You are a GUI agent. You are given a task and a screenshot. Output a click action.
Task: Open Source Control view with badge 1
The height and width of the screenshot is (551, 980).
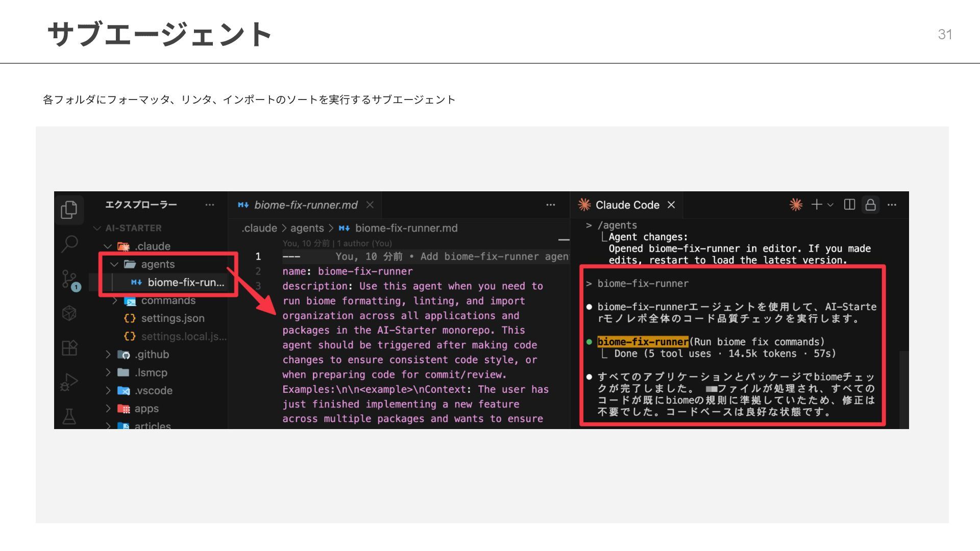(x=70, y=280)
